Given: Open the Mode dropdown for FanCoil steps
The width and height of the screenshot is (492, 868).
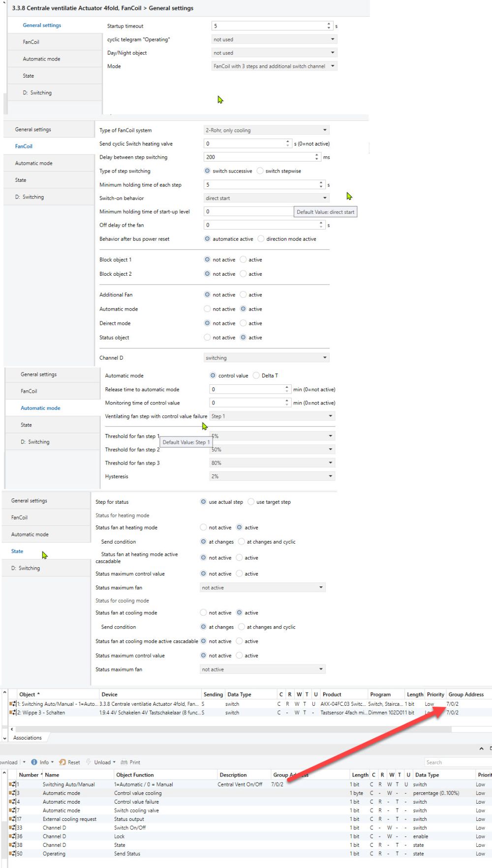Looking at the screenshot, I should [x=333, y=66].
